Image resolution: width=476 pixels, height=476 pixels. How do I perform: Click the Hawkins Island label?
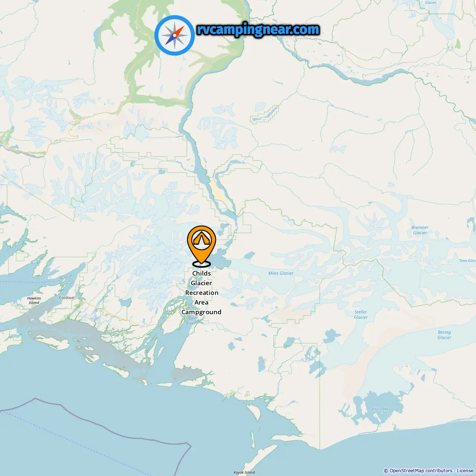pyautogui.click(x=34, y=300)
